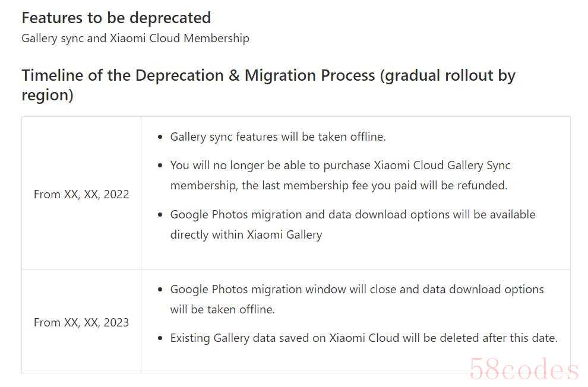This screenshot has height=387, width=588.
Task: Click bullet before 'Google Photos migration window'
Action: point(160,290)
